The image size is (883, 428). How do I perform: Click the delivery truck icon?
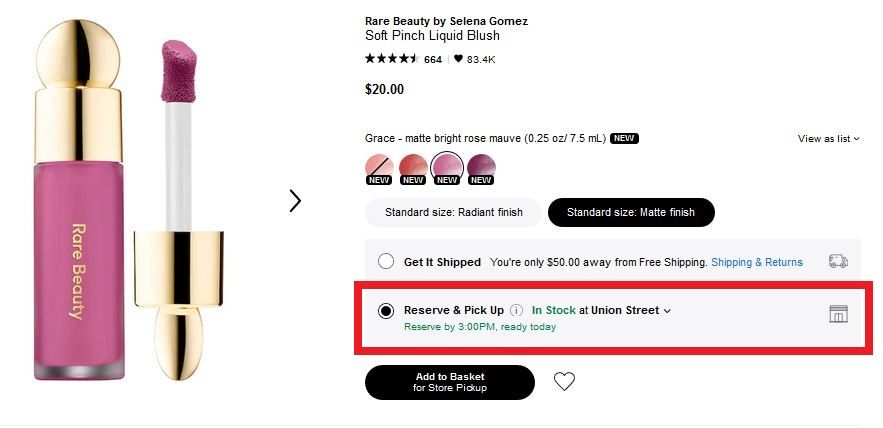(838, 262)
